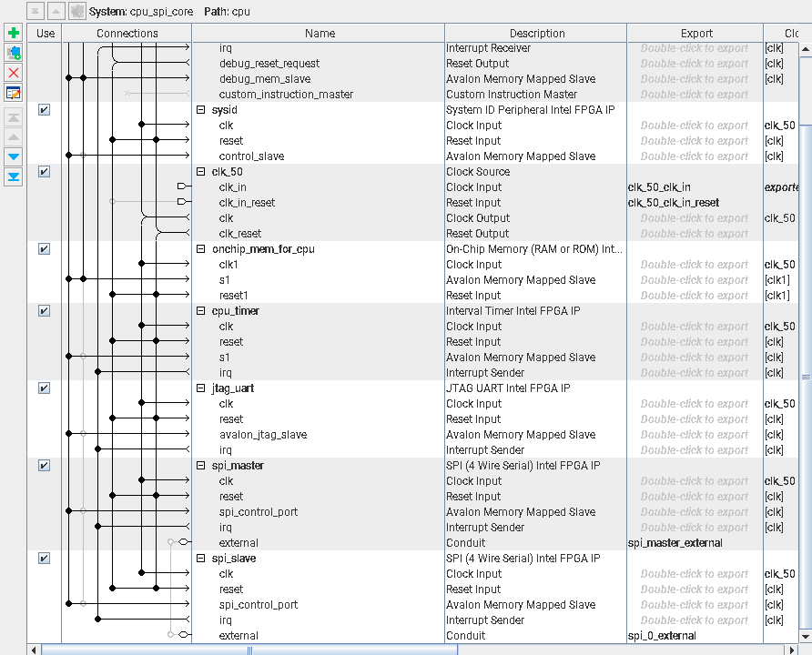Click the horizontal scrollbar thumb
The height and width of the screenshot is (655, 812).
249,650
